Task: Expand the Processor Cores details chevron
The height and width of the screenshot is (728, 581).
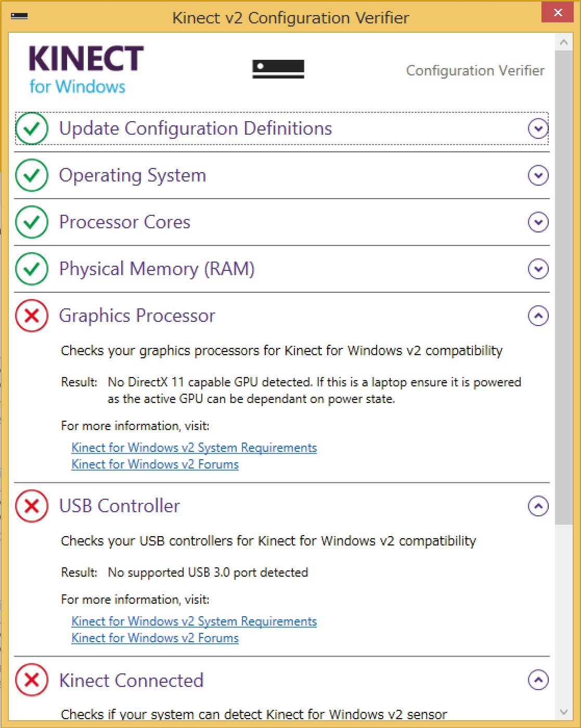Action: 538,222
